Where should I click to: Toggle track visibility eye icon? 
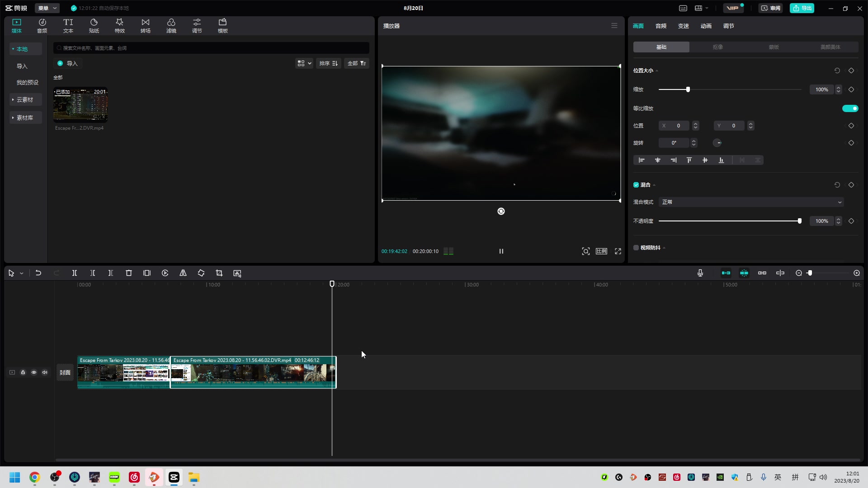(x=34, y=372)
